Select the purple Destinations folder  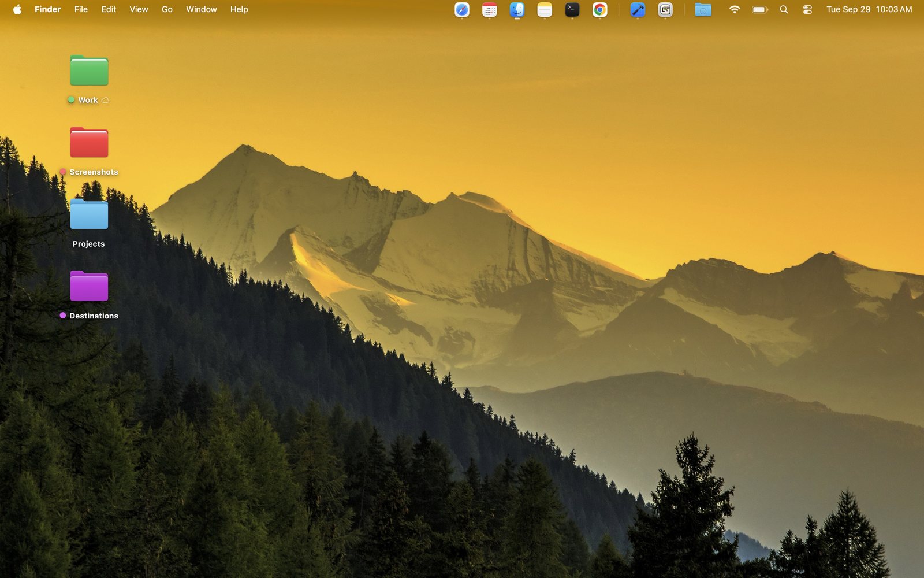point(89,286)
